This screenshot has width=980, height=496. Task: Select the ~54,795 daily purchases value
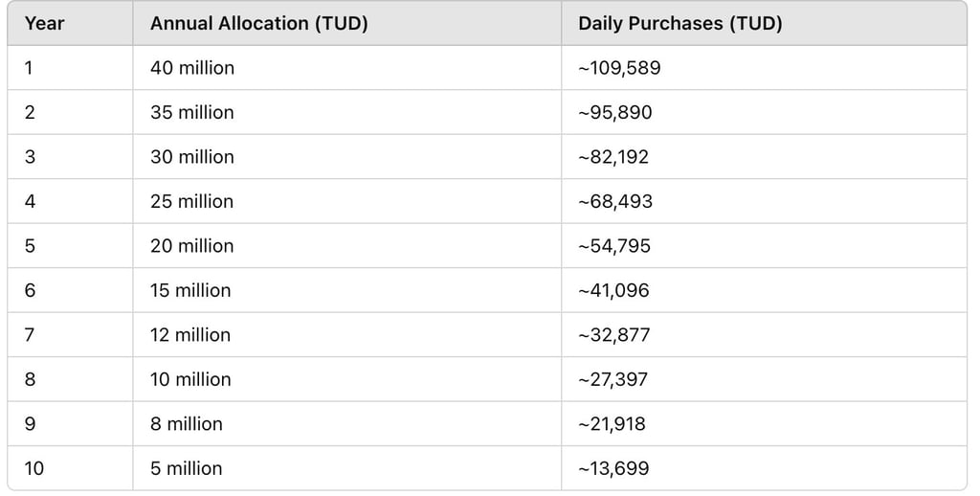pos(614,246)
